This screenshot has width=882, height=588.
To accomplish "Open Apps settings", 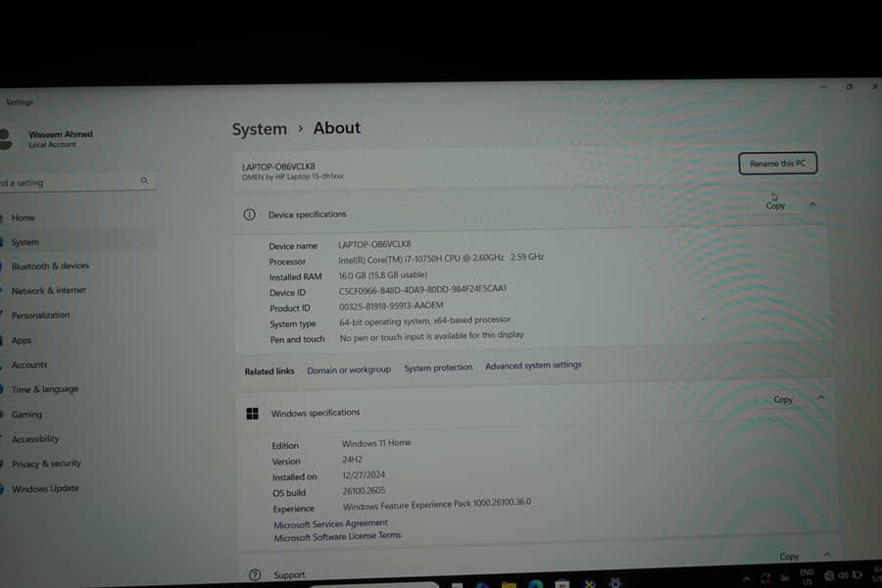I will 22,340.
